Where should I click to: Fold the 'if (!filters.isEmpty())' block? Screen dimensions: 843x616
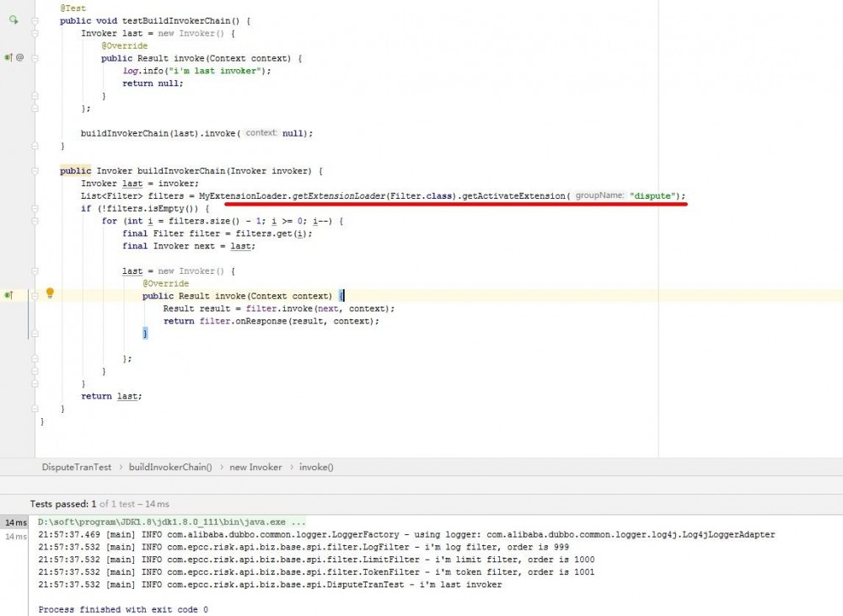35,208
